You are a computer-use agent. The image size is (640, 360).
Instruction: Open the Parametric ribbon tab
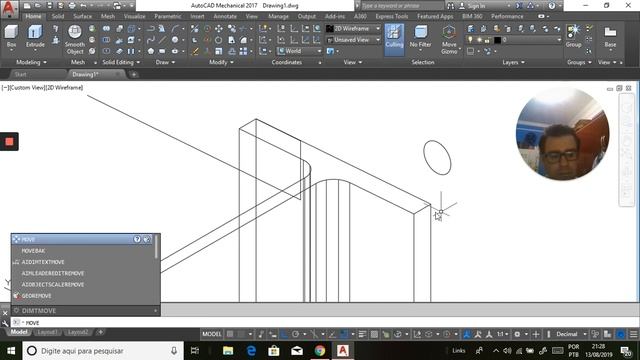coord(168,16)
